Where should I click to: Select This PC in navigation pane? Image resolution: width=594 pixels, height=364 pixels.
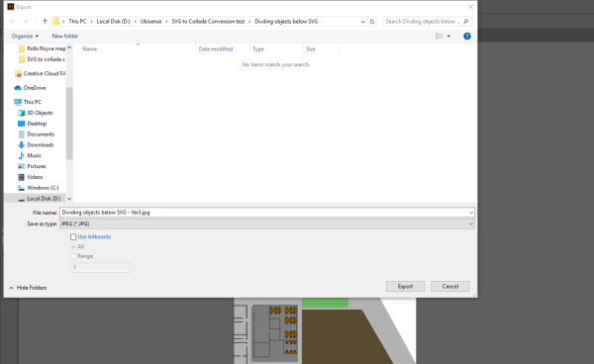28,102
